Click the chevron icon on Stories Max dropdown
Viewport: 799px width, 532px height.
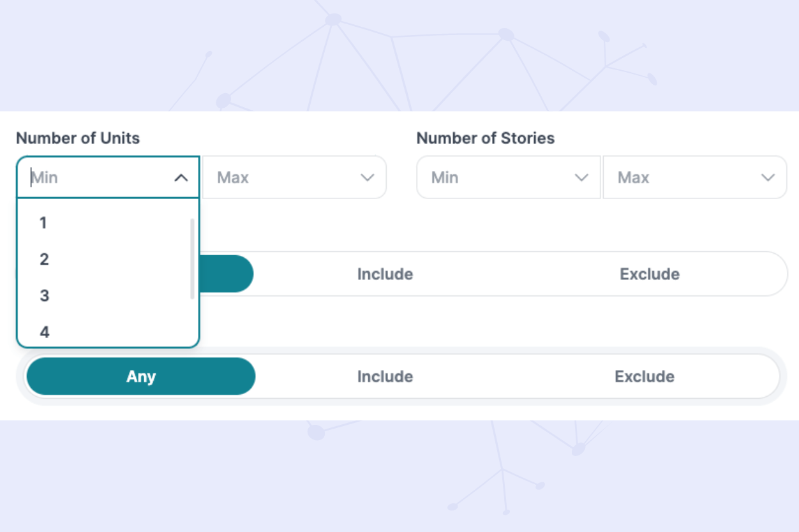click(x=768, y=177)
